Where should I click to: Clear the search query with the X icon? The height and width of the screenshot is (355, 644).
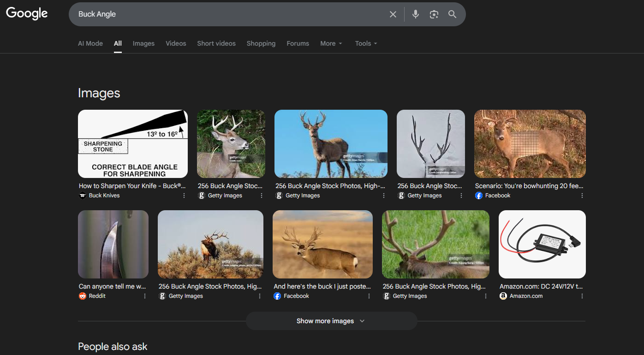tap(393, 14)
